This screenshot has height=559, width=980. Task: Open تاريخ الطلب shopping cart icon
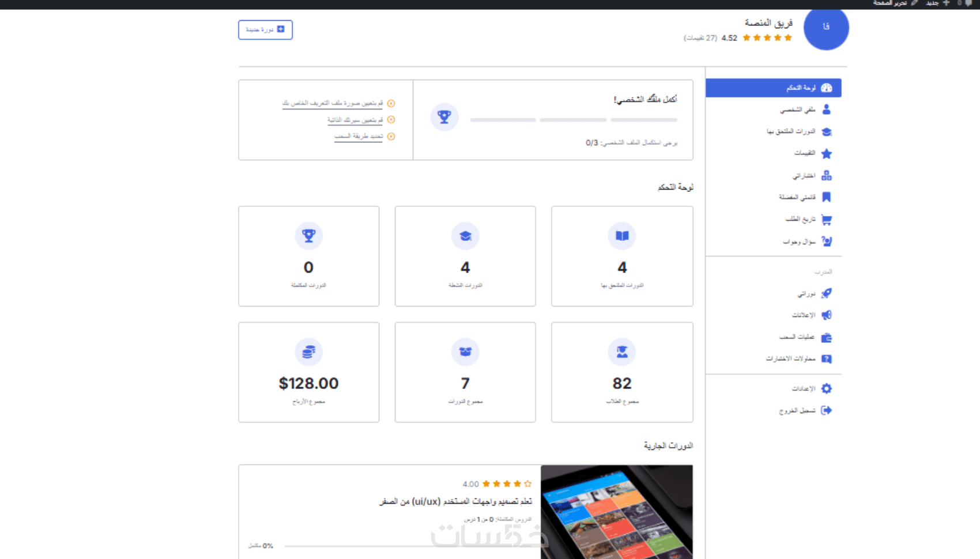[x=826, y=220]
